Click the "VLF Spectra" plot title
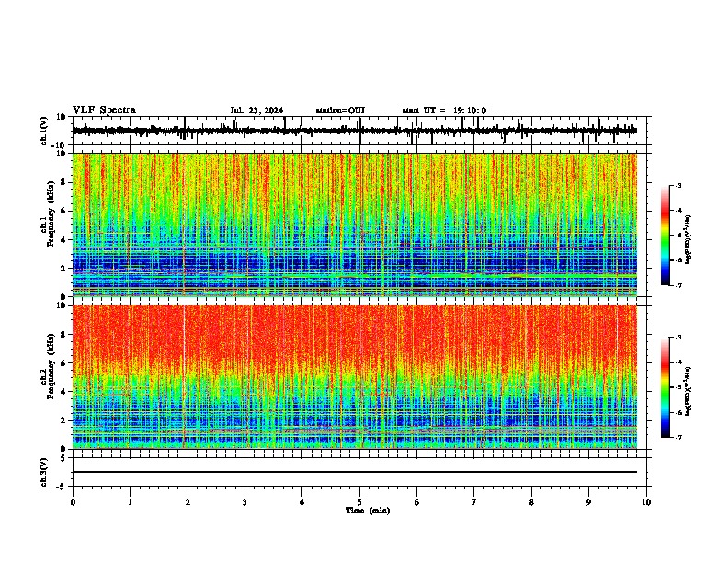This screenshot has height=563, width=728. [104, 110]
